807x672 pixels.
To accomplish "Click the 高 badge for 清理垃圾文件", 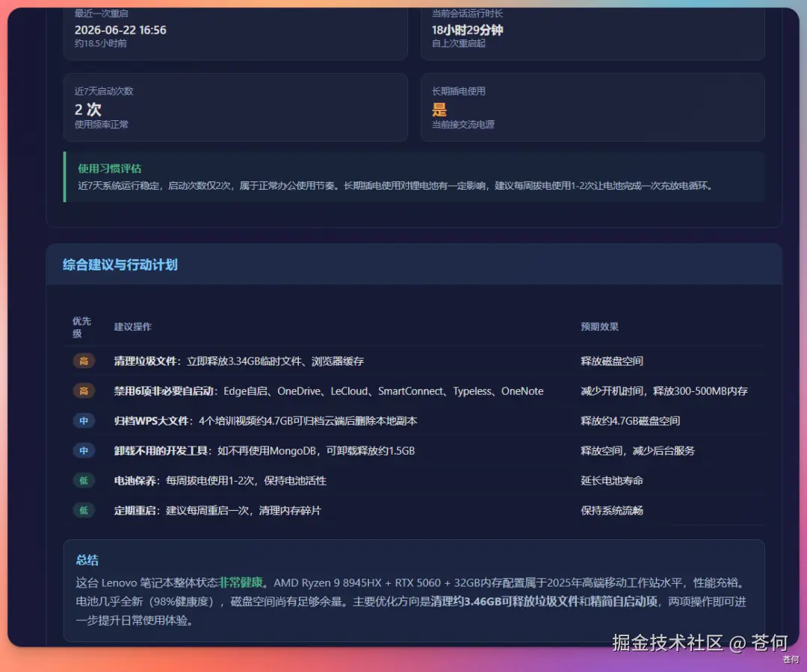I will click(x=84, y=361).
